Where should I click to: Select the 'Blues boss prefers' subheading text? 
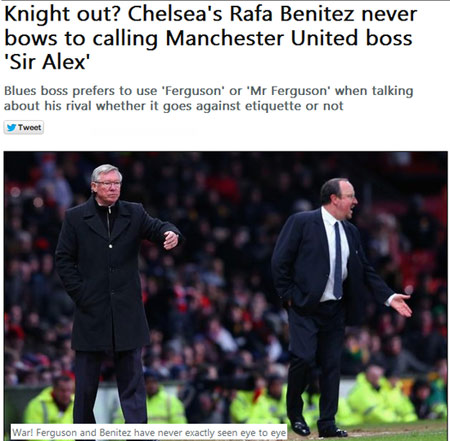tap(208, 98)
